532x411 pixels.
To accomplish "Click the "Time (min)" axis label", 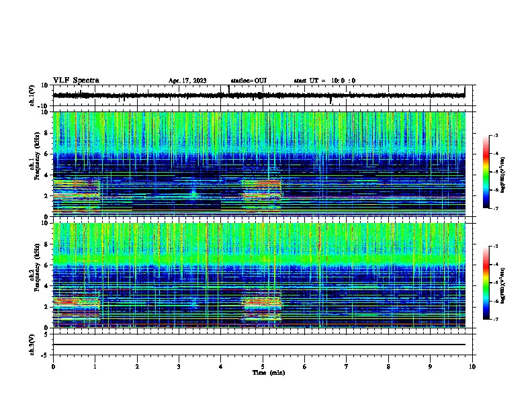I will 269,373.
